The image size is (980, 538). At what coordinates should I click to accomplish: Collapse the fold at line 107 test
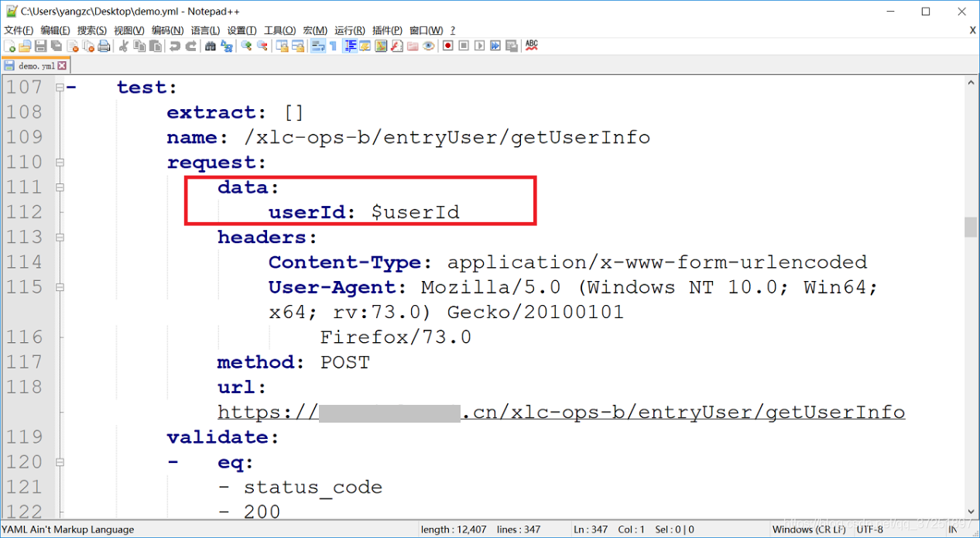click(x=60, y=87)
